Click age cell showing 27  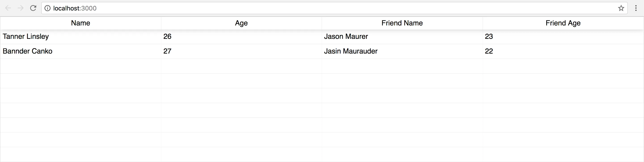click(x=167, y=51)
